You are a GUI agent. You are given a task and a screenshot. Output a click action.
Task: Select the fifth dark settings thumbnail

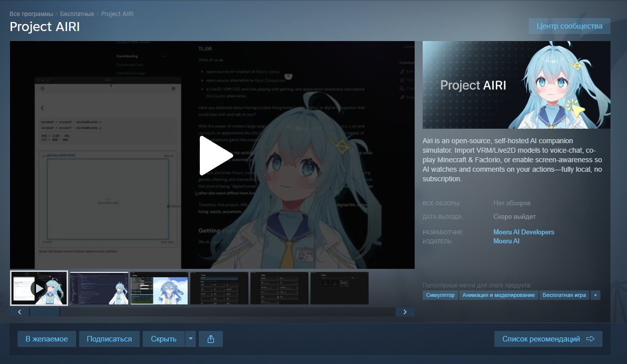click(279, 288)
